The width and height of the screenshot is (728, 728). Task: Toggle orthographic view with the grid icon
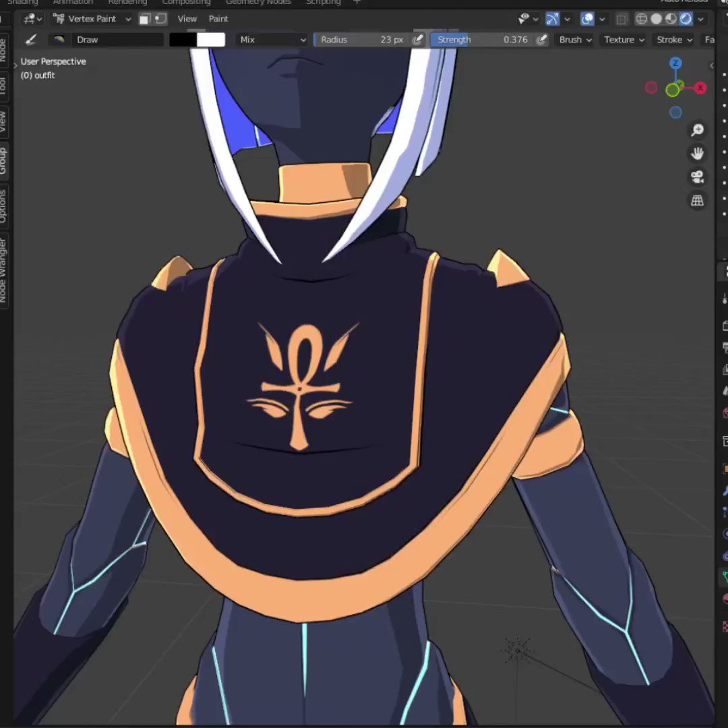click(x=698, y=200)
